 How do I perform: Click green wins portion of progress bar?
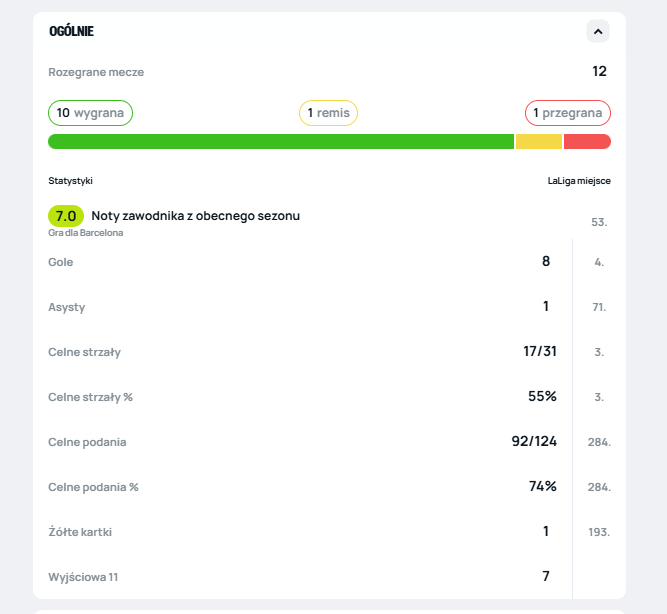[x=280, y=142]
